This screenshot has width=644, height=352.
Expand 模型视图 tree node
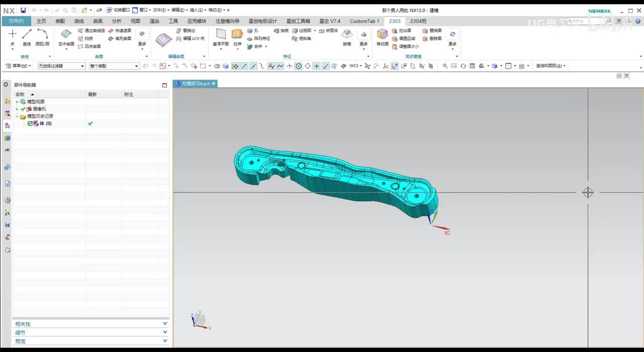click(x=17, y=102)
